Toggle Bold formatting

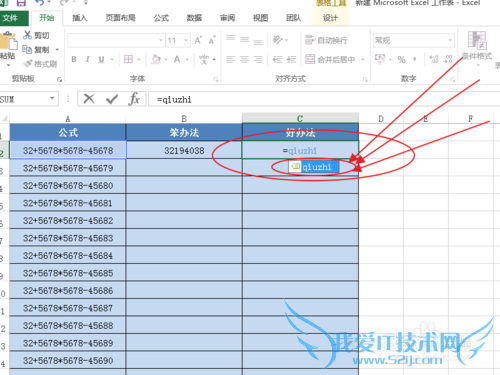74,59
